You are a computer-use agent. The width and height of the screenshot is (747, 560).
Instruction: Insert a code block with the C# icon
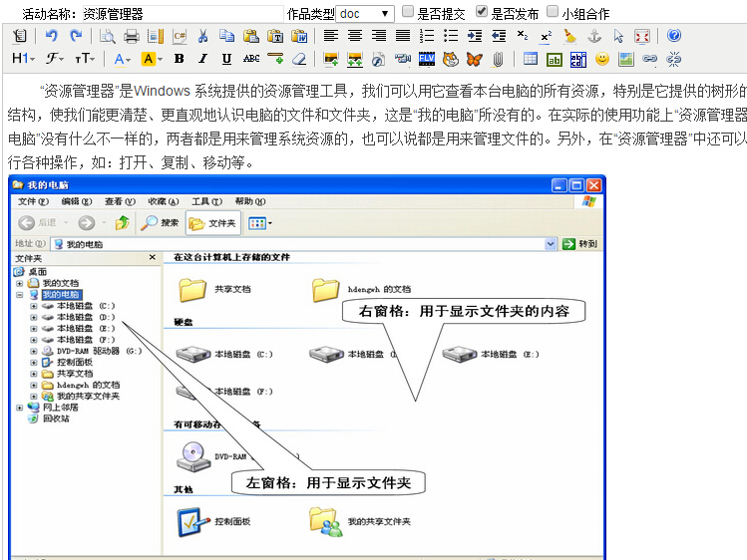180,36
